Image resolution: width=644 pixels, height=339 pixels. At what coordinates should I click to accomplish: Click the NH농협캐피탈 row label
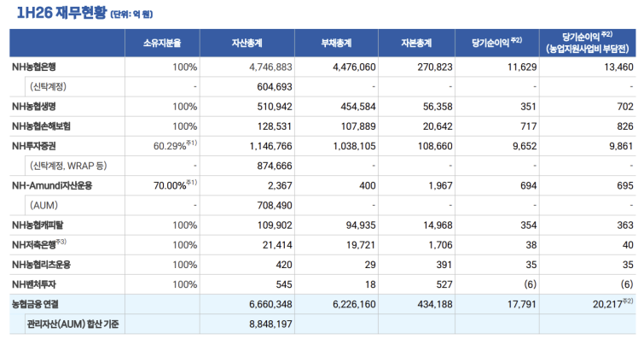pos(38,225)
